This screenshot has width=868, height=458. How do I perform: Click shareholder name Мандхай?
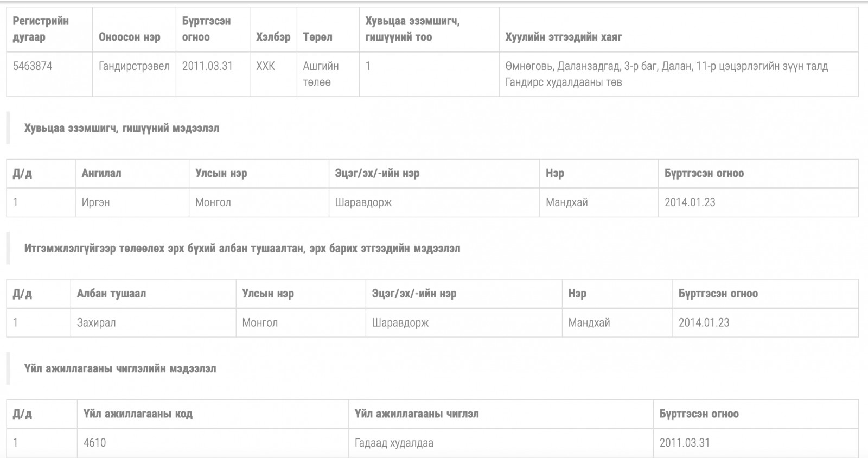[566, 202]
